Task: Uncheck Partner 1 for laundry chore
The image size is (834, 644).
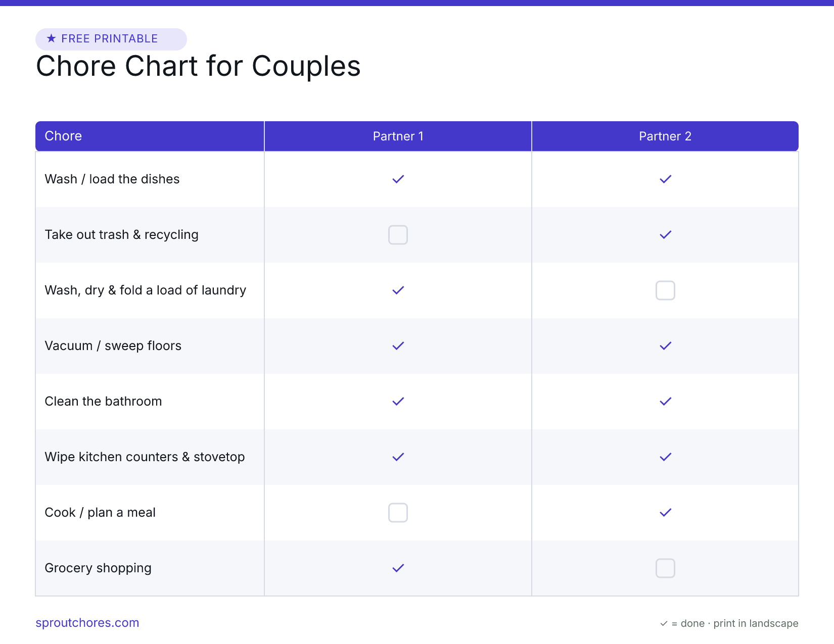Action: (398, 290)
